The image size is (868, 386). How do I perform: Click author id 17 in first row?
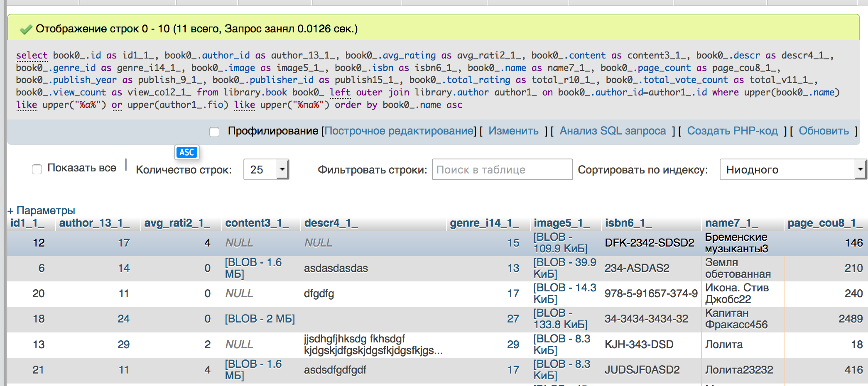[x=124, y=243]
